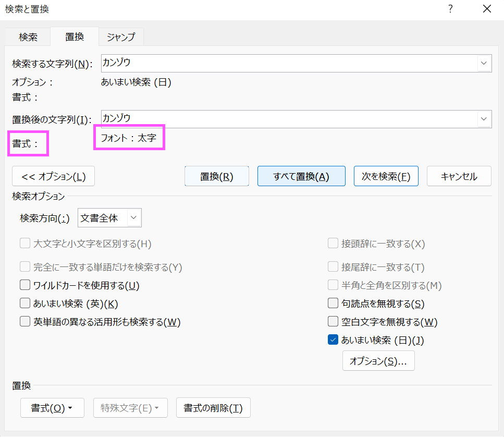Click the すべて置換 button
Image resolution: width=504 pixels, height=437 pixels.
click(x=301, y=176)
